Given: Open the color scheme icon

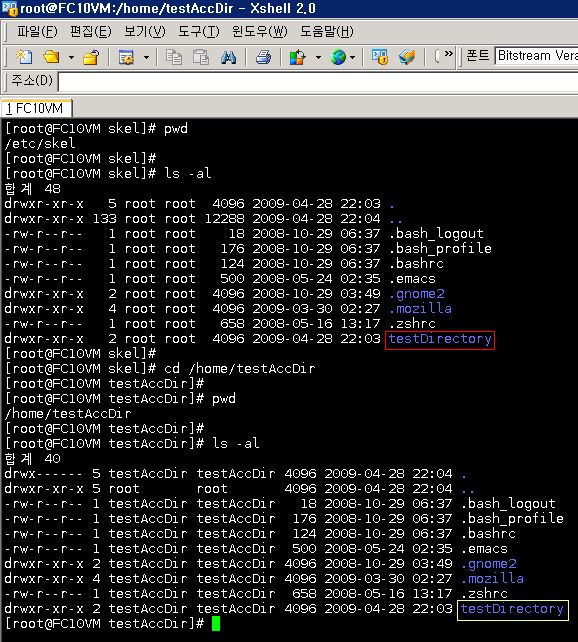Looking at the screenshot, I should point(298,57).
